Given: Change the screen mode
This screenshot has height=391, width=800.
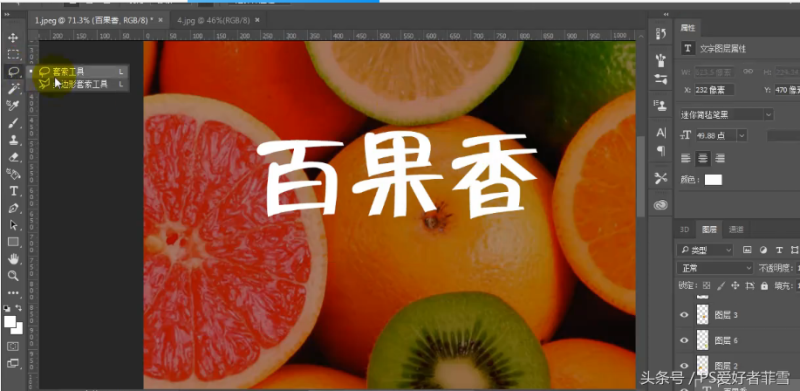Looking at the screenshot, I should point(13,363).
